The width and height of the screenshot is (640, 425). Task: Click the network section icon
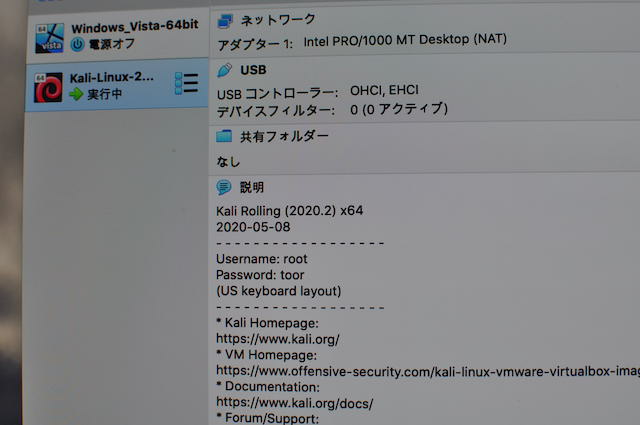(225, 21)
